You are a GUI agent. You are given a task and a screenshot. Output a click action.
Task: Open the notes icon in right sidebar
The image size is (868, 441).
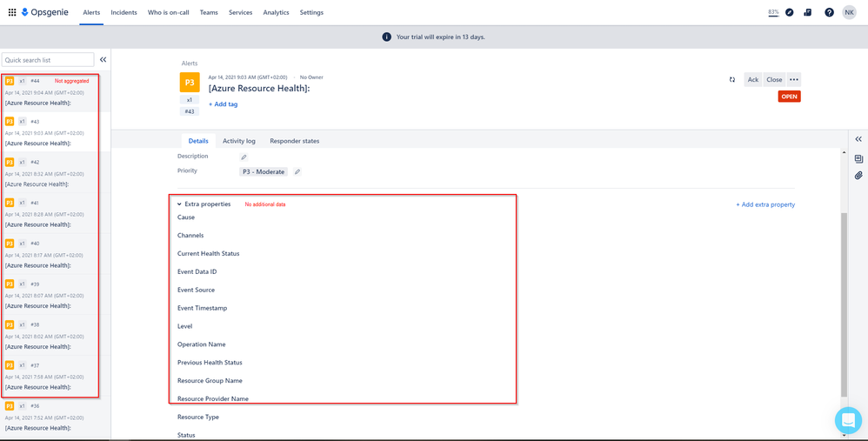tap(858, 159)
